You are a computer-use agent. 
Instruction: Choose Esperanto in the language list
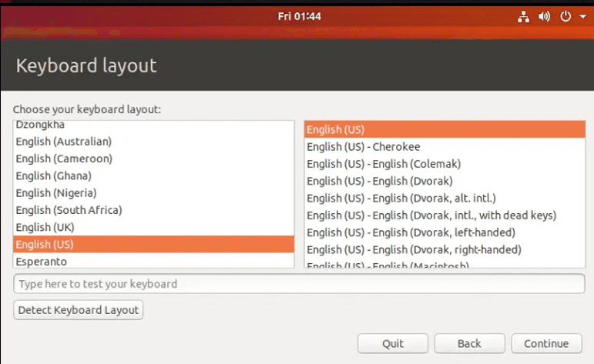(x=154, y=261)
